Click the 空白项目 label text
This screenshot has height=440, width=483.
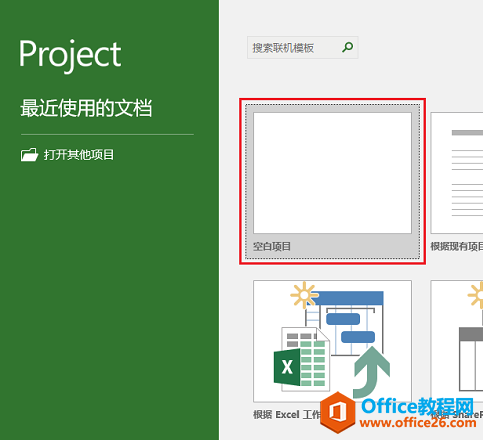pyautogui.click(x=272, y=247)
